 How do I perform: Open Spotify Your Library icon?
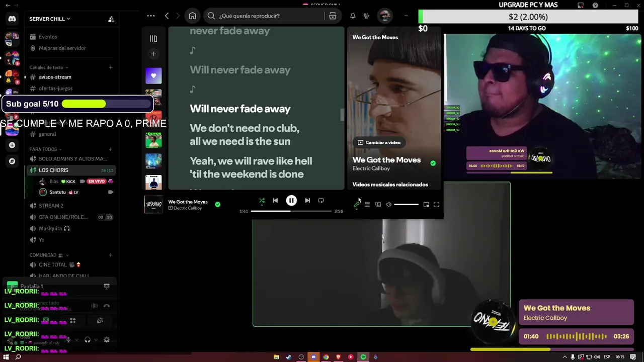[x=153, y=39]
